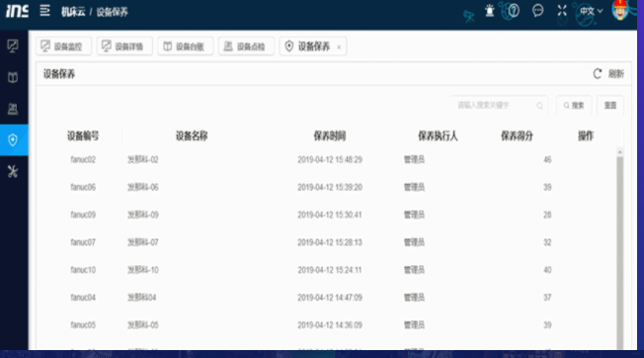
Task: Click time 2019-04-12 15:48:29
Action: pos(330,159)
